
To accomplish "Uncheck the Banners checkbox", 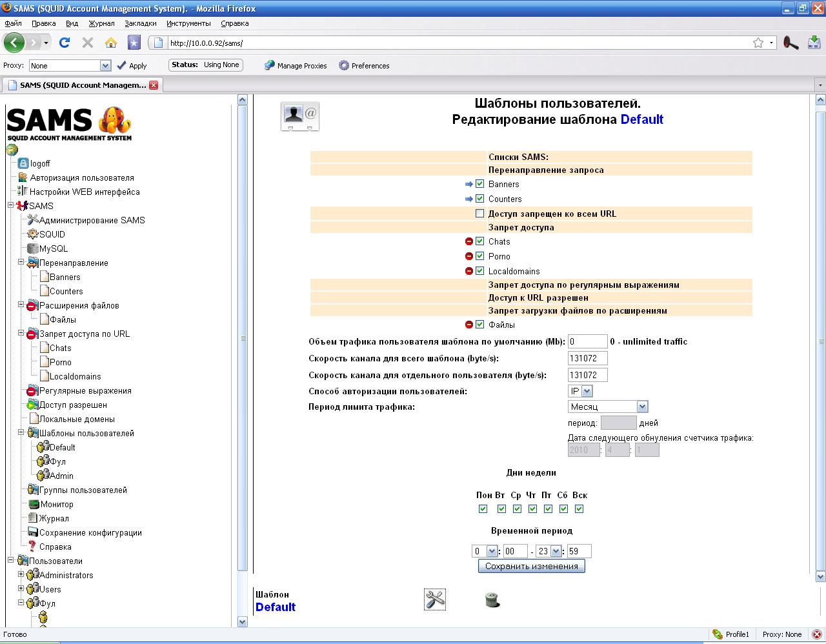I will click(479, 184).
